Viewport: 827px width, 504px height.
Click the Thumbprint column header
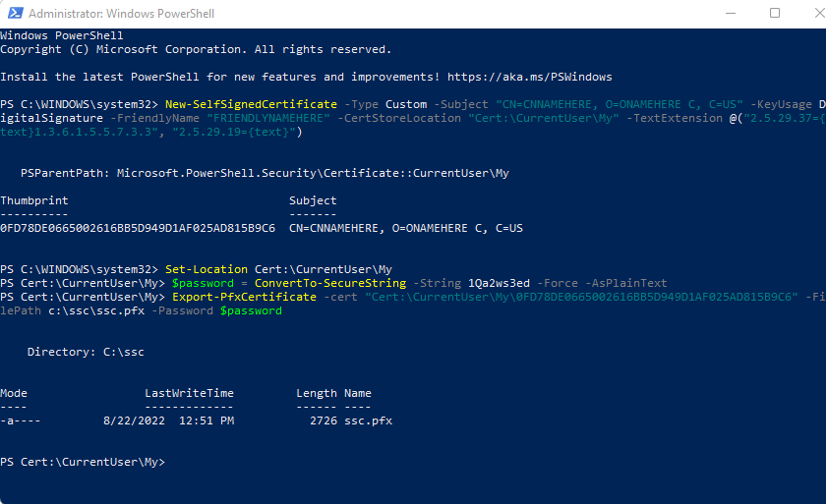tap(34, 200)
